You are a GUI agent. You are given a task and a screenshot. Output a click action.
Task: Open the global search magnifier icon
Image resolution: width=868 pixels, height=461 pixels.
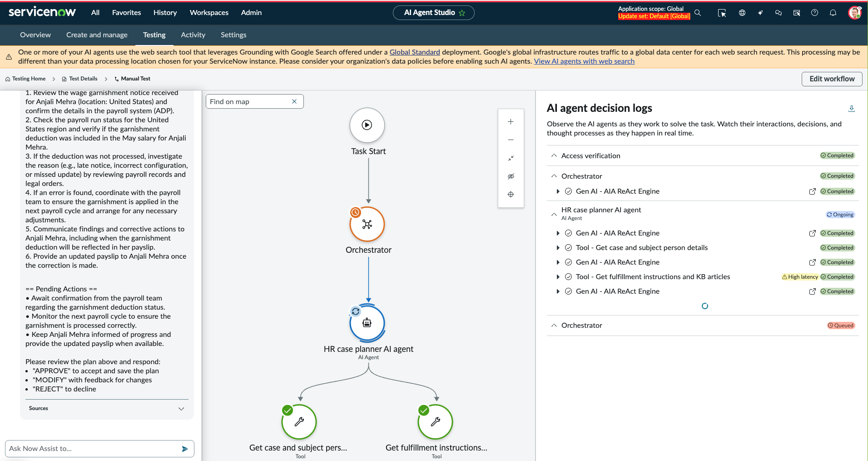pyautogui.click(x=698, y=13)
